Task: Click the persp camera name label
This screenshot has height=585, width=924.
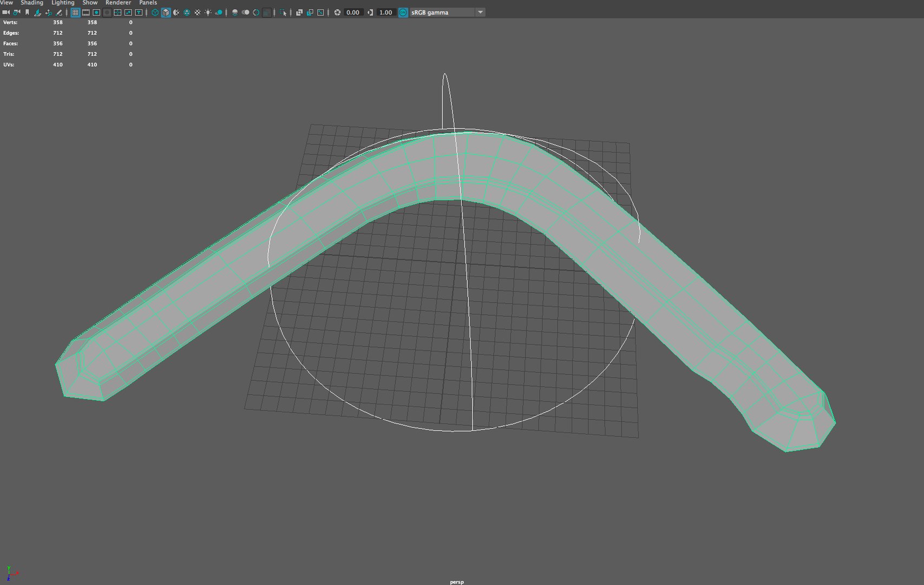Action: [457, 582]
